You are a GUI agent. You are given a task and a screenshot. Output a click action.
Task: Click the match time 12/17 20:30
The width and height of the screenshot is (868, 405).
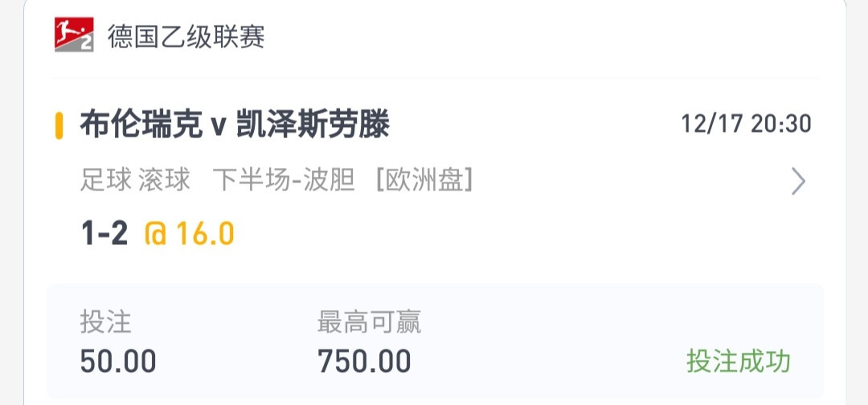point(746,124)
